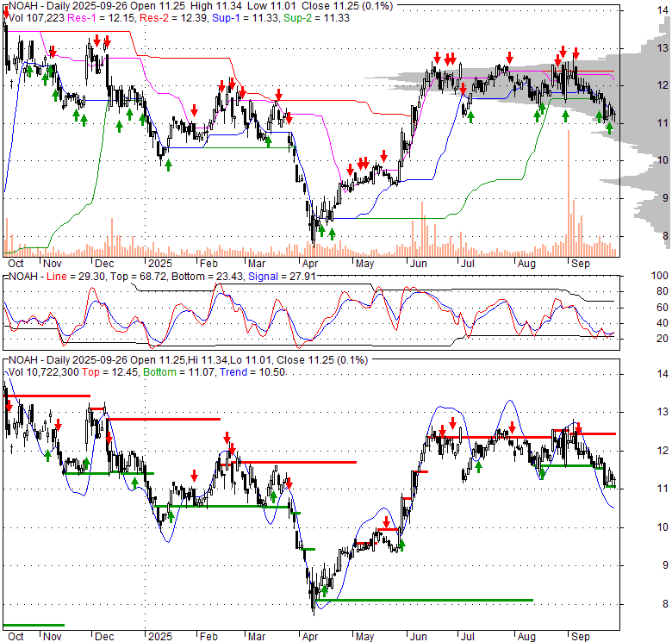Click the 'Top = 12.45' label in bottom chart
Screen dimensions: 672x642
coord(110,372)
